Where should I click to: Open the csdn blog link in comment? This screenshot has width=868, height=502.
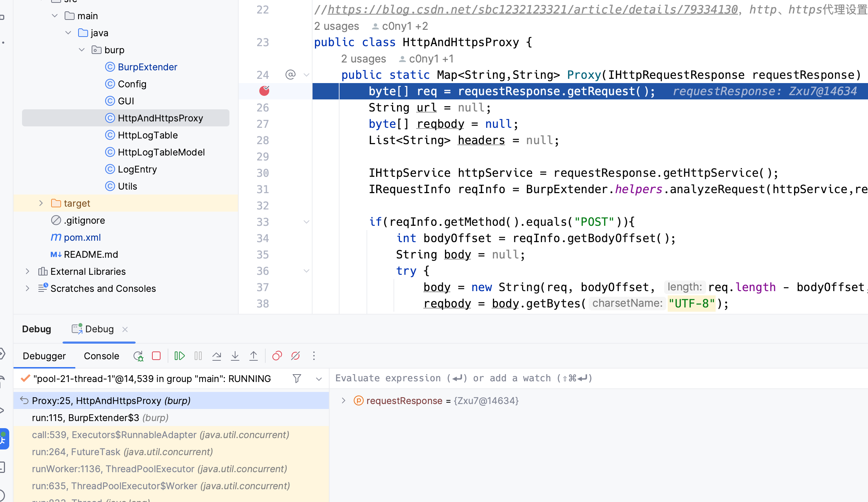(x=533, y=10)
